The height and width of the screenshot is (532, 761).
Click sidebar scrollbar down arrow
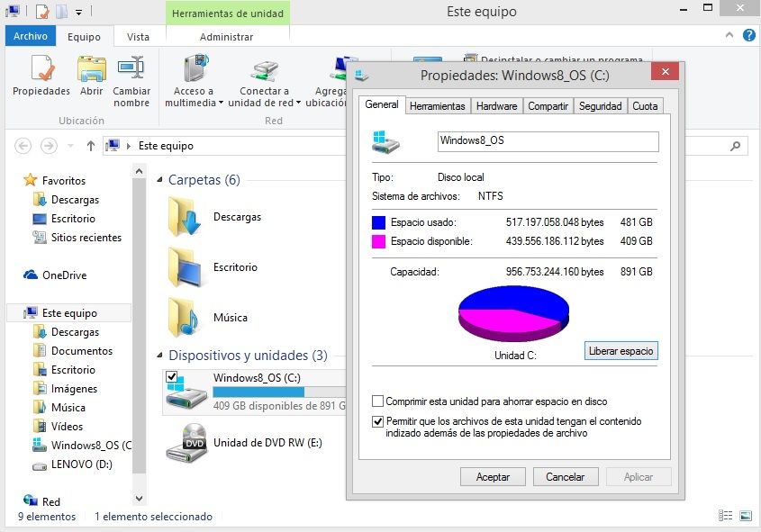click(140, 498)
